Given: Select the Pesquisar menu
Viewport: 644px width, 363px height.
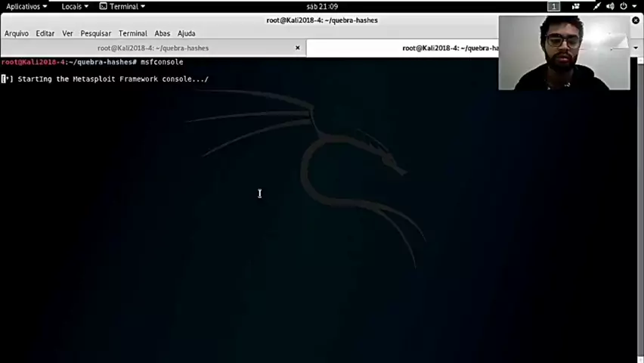Looking at the screenshot, I should coord(95,33).
